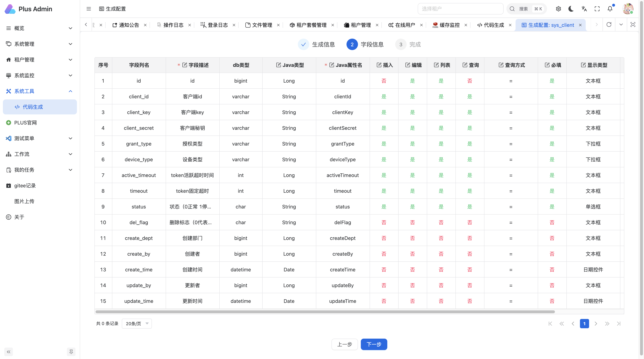Click the language translation icon
Viewport: 644px width, 359px height.
coord(584,9)
